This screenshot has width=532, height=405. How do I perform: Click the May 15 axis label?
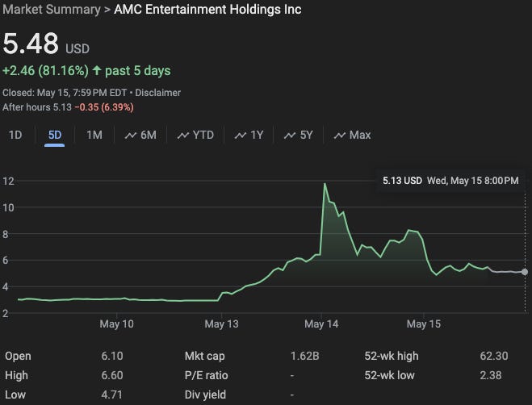point(424,324)
